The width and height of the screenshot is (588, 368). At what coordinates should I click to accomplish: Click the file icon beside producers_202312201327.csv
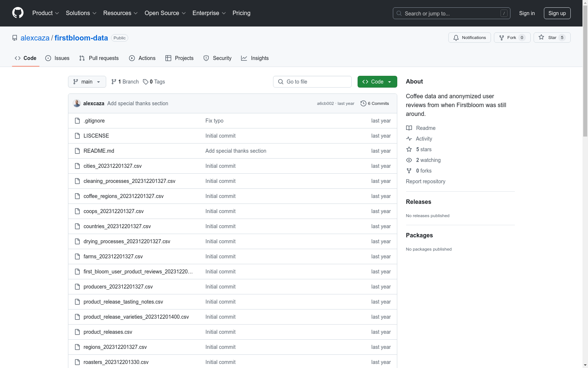[x=77, y=287]
